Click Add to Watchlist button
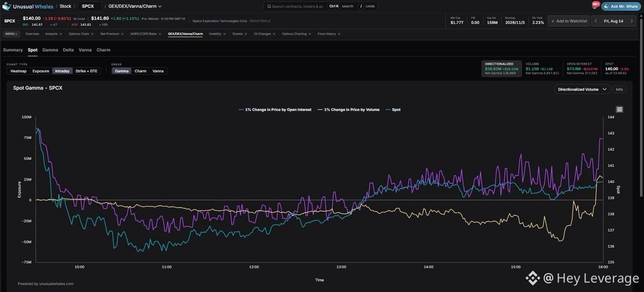The height and width of the screenshot is (292, 644). [569, 21]
